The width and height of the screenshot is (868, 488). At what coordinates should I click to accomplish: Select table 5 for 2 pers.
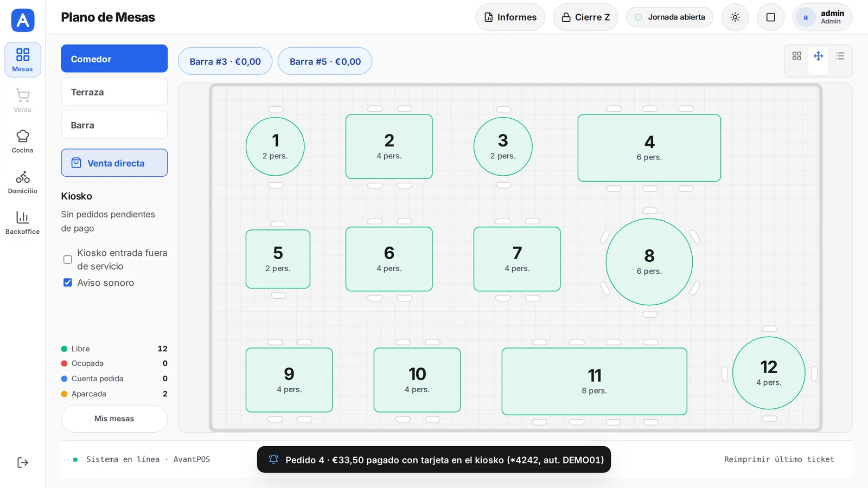pyautogui.click(x=278, y=259)
